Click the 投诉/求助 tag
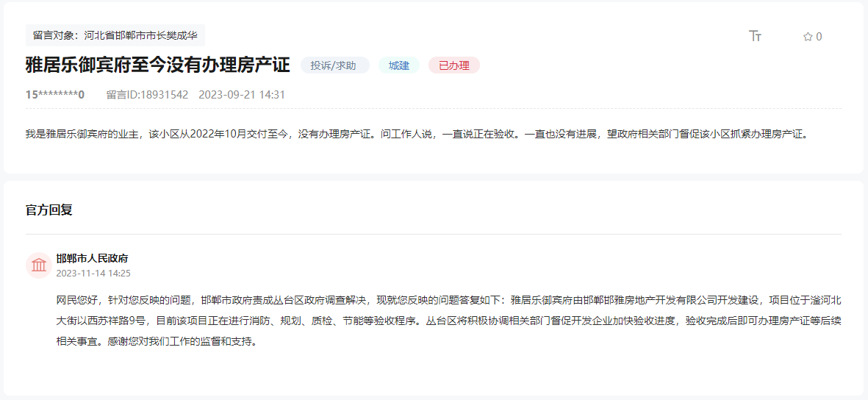Image resolution: width=868 pixels, height=400 pixels. [335, 65]
